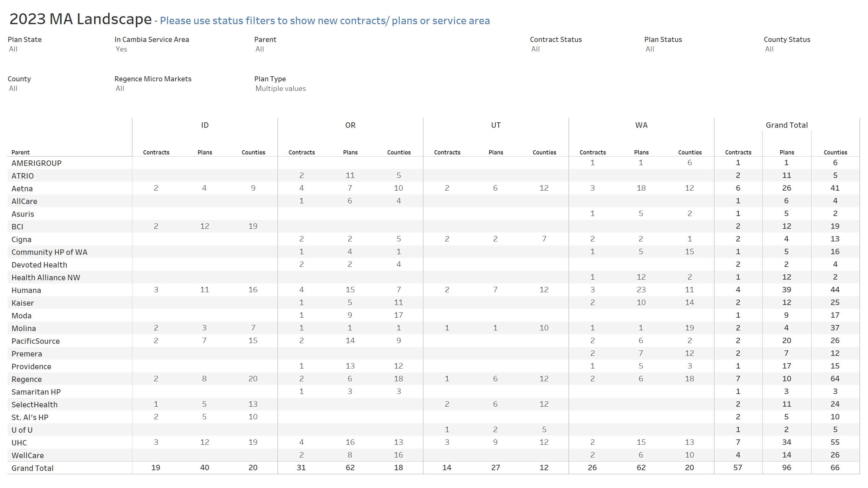Open the Plan Type filter showing Multiple values
The image size is (868, 488).
tap(280, 89)
